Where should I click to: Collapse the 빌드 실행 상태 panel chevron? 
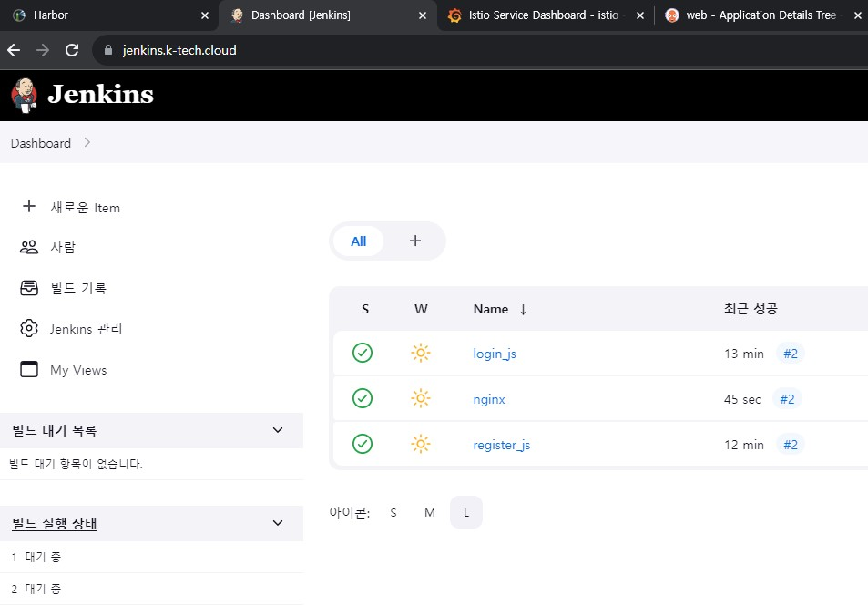[x=278, y=523]
